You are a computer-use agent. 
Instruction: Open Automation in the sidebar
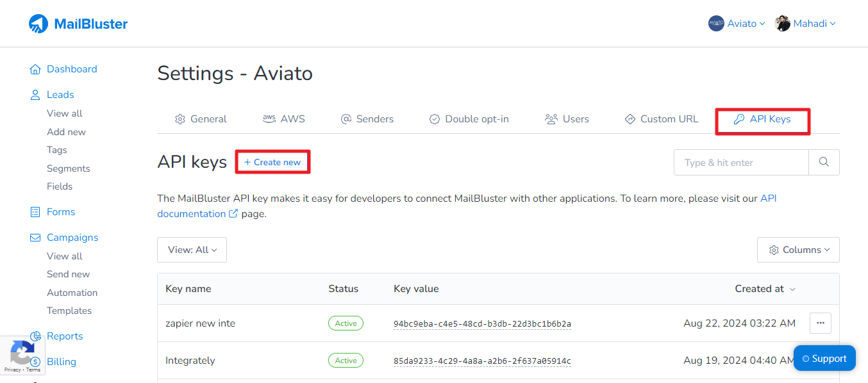72,293
